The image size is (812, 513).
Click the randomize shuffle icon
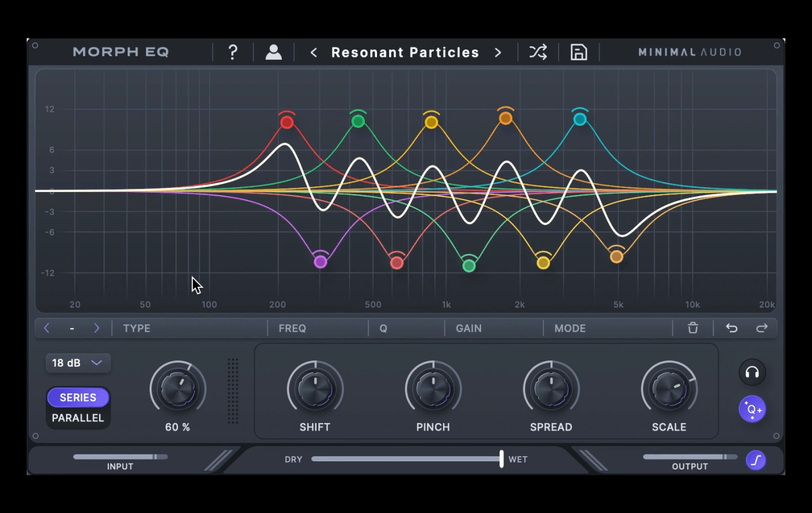pyautogui.click(x=538, y=52)
